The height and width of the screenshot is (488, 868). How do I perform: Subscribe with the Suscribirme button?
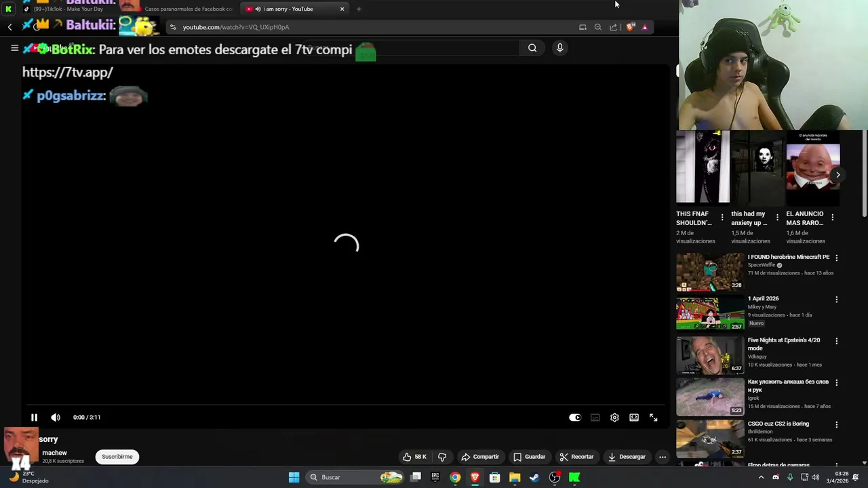pos(117,457)
